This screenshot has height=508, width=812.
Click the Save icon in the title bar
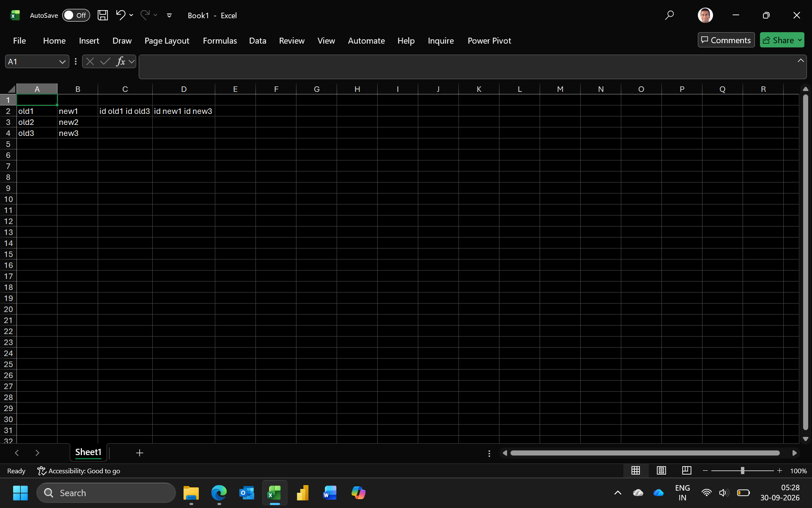[x=103, y=15]
